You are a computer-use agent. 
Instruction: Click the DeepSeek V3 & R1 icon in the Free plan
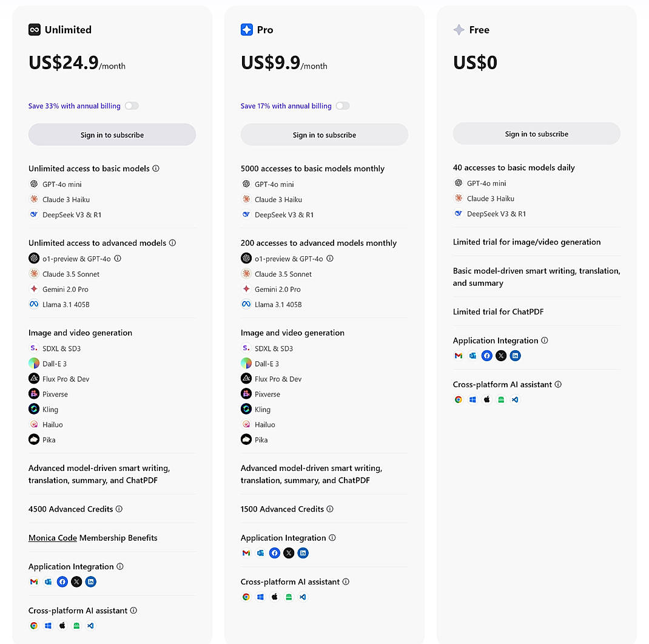click(x=459, y=214)
